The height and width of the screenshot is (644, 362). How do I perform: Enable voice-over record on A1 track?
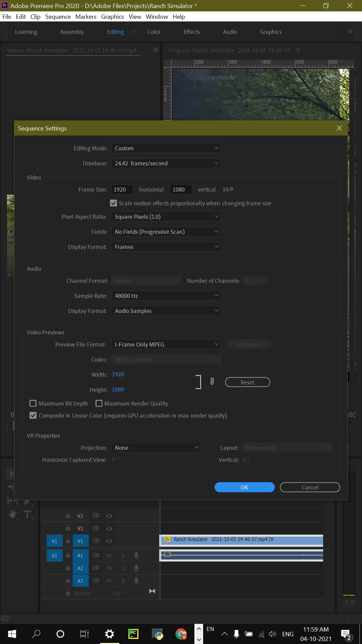tap(136, 555)
